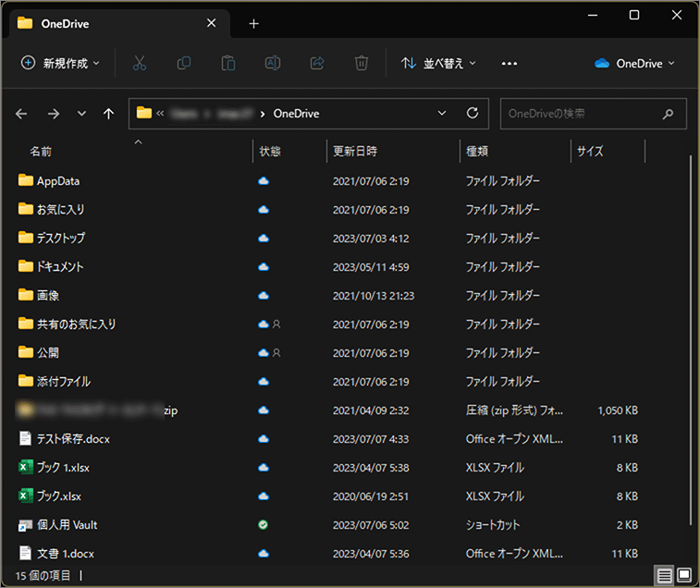This screenshot has width=700, height=588.
Task: Click the green synced status icon for 個人用 Vault
Action: [264, 524]
